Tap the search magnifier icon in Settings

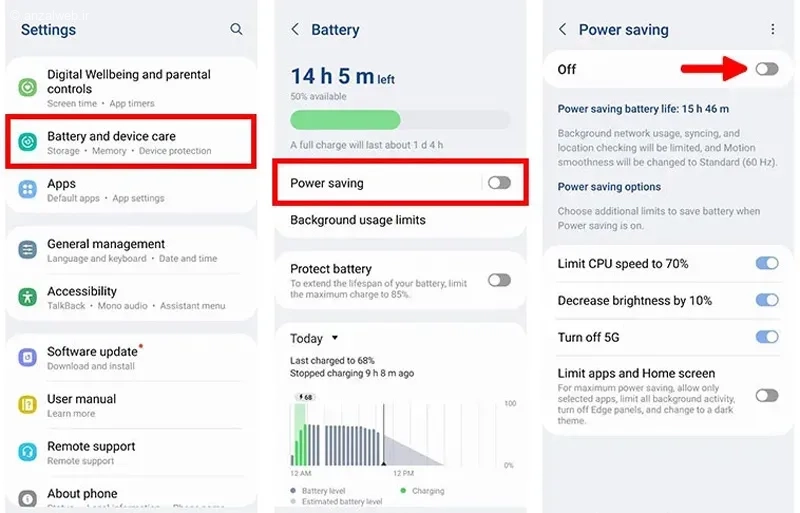click(x=236, y=29)
